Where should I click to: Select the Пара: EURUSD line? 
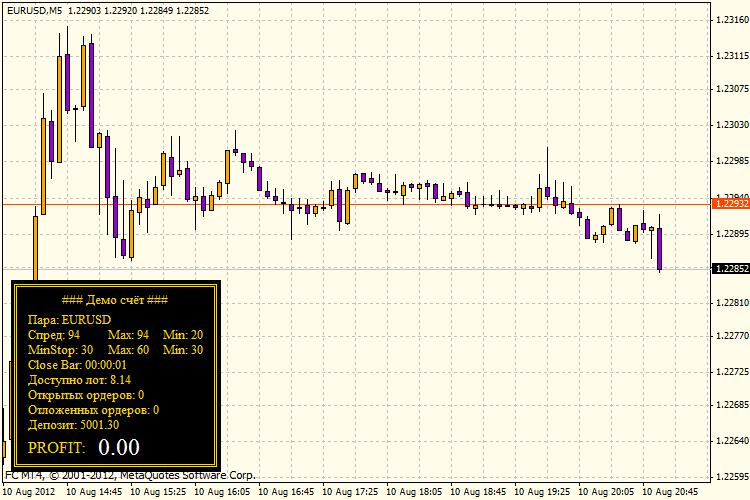(x=69, y=320)
